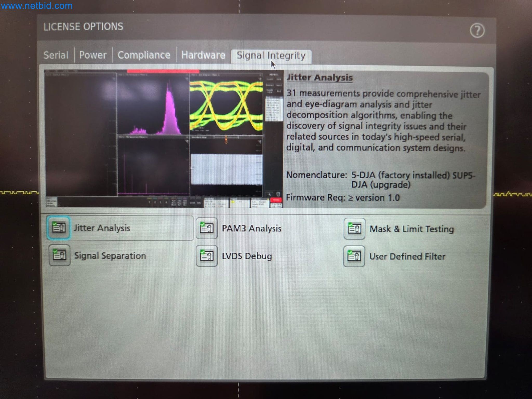The image size is (532, 399).
Task: Switch to the Serial tab
Action: (56, 55)
